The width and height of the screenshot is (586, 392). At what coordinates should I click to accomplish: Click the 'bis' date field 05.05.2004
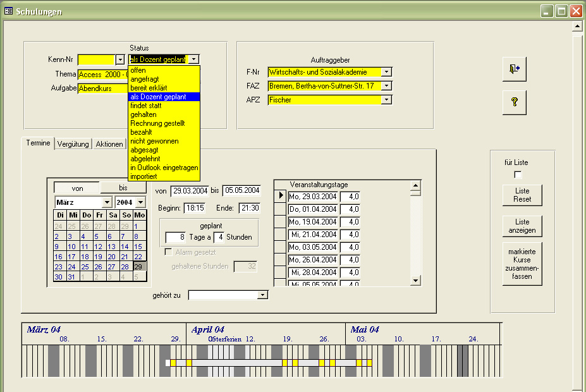tap(242, 190)
